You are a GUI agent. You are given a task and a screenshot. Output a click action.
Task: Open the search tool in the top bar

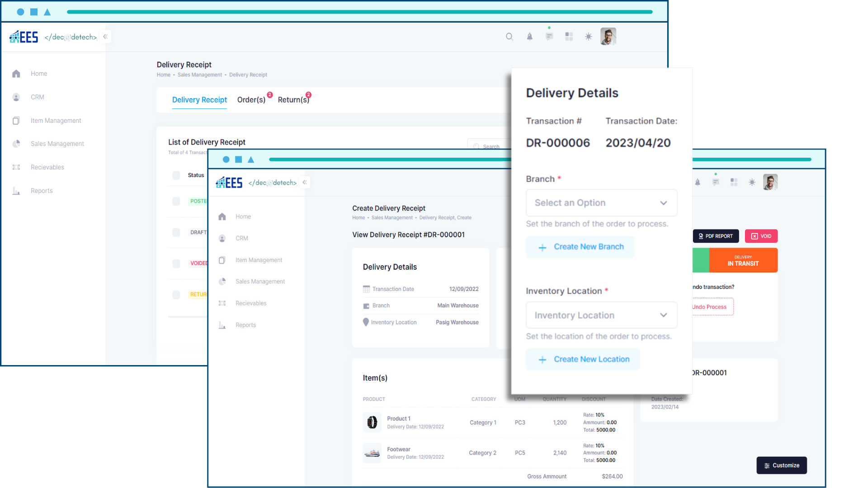tap(509, 37)
